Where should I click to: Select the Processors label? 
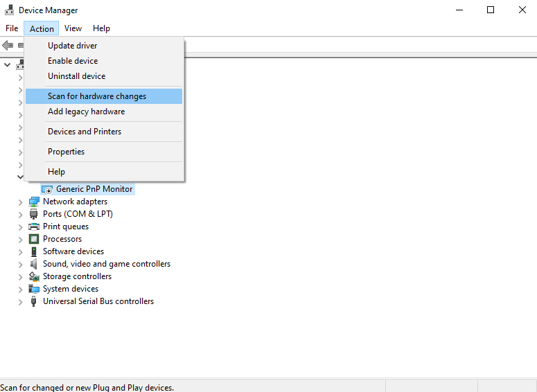pyautogui.click(x=62, y=239)
